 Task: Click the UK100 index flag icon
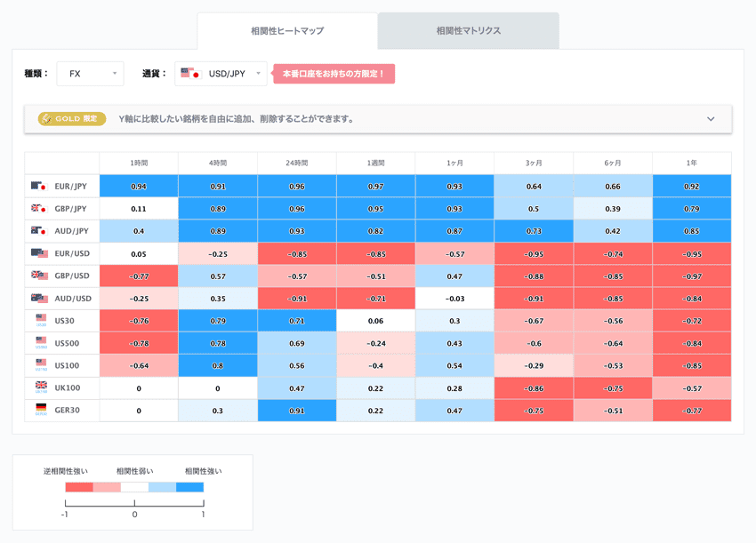click(x=41, y=387)
